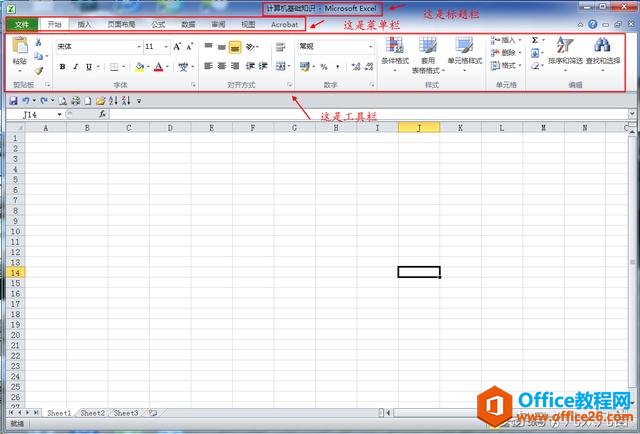This screenshot has width=640, height=434.
Task: Click the AutoSum sigma icon
Action: coord(535,41)
